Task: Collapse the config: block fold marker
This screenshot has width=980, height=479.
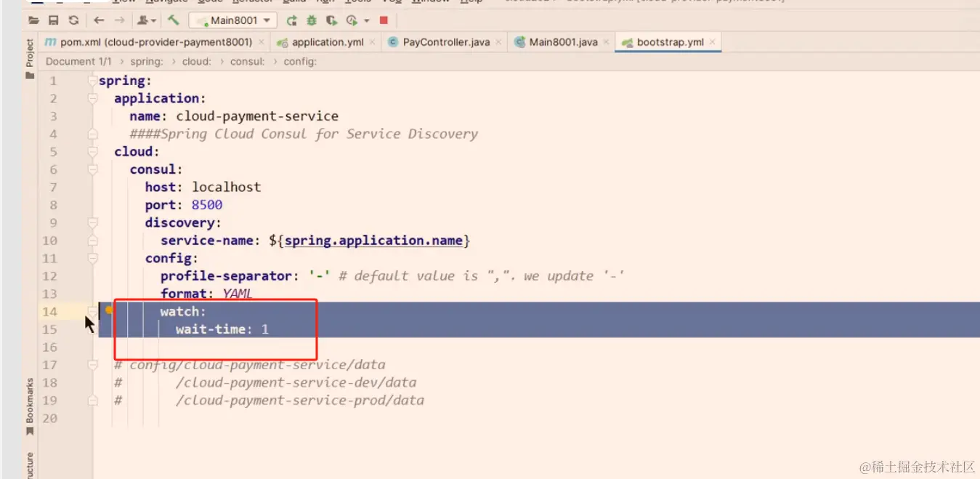Action: tap(92, 258)
